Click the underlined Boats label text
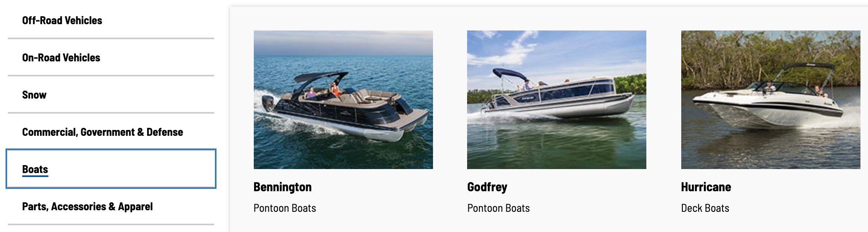Viewport: 868px width, 232px height. [35, 169]
